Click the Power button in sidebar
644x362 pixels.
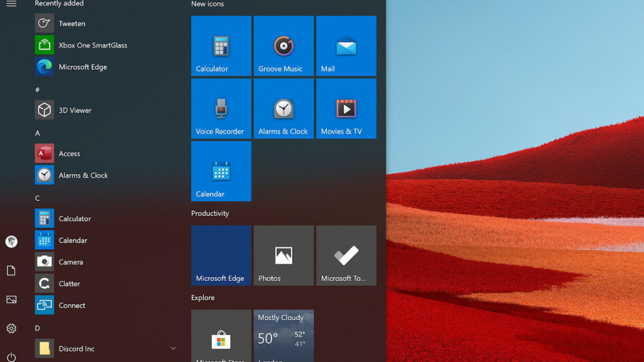(x=11, y=357)
